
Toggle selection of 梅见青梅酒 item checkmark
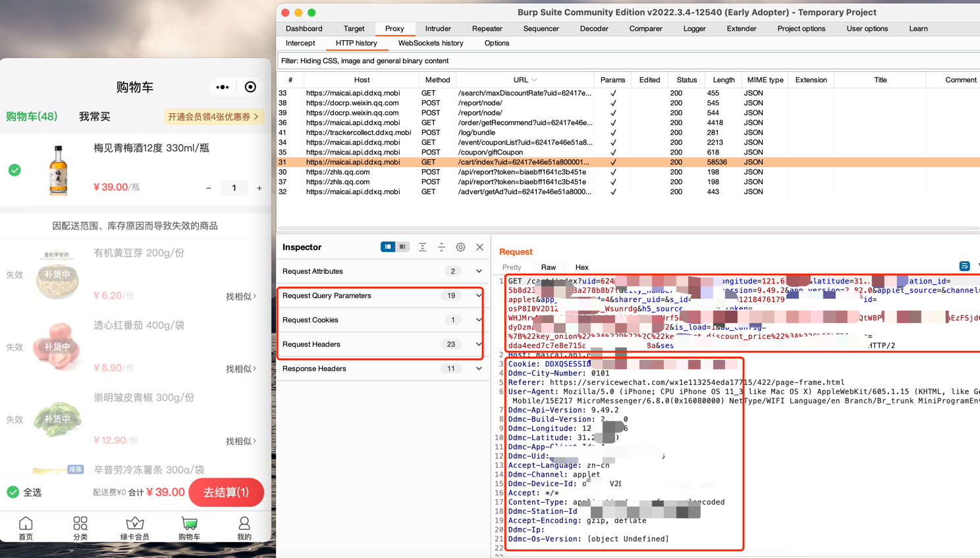click(x=14, y=170)
